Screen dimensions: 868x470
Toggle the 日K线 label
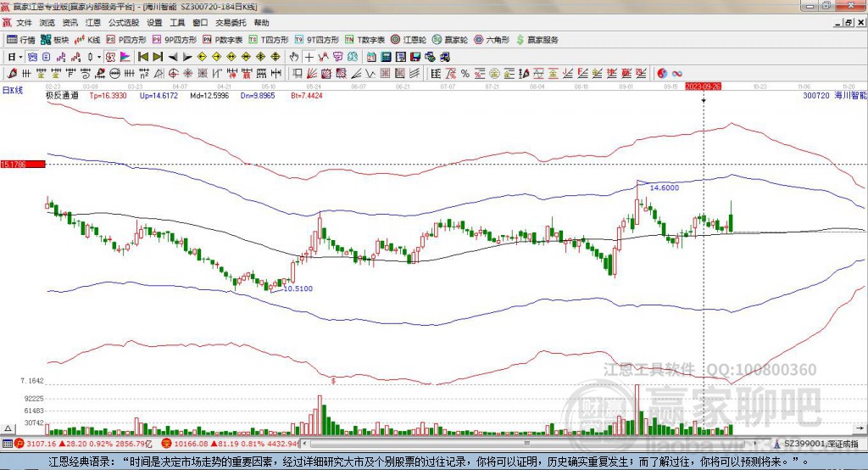pos(13,90)
